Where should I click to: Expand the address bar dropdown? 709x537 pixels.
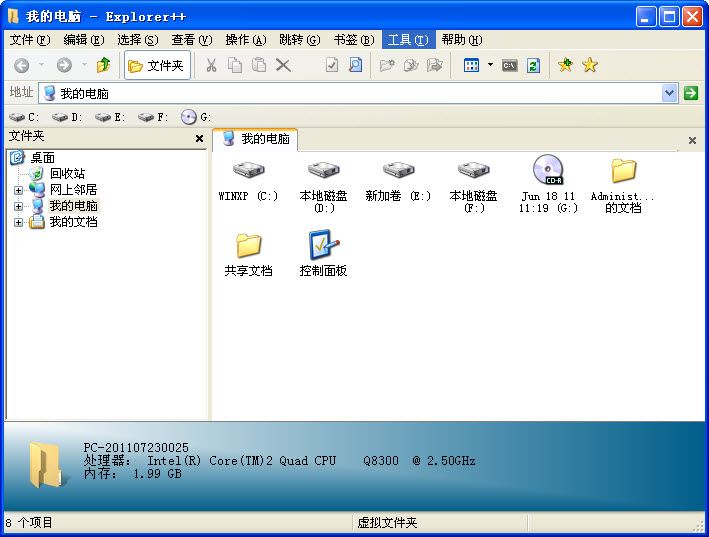pyautogui.click(x=669, y=93)
